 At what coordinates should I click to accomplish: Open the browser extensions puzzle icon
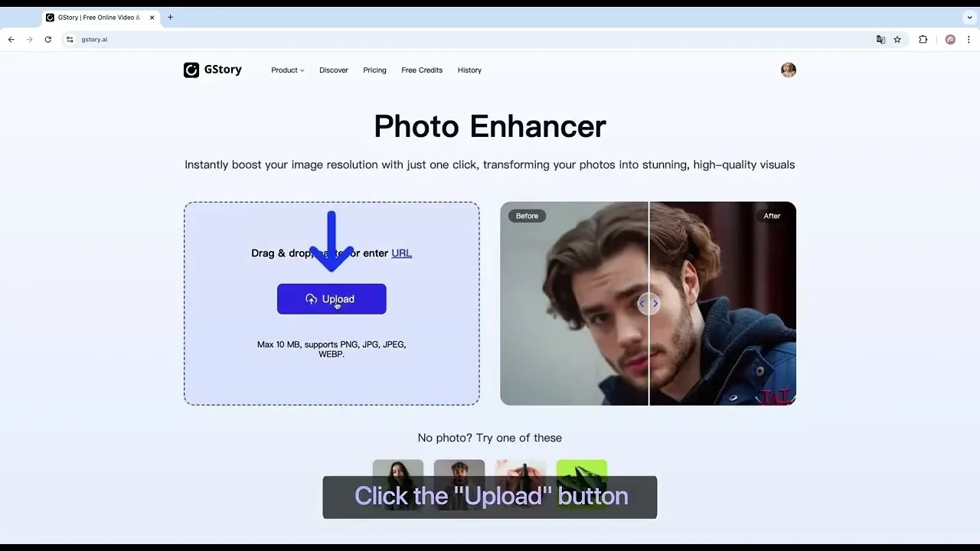(x=923, y=39)
